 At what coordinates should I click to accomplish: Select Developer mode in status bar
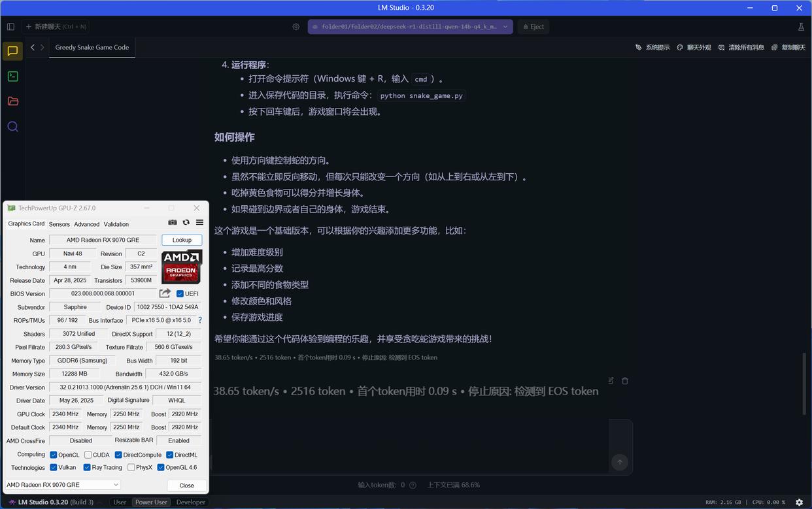(191, 502)
